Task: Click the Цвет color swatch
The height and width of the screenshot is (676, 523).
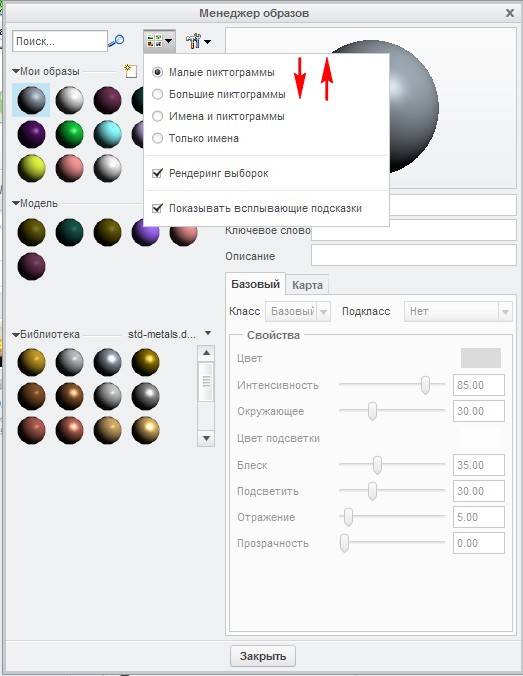Action: pyautogui.click(x=481, y=358)
